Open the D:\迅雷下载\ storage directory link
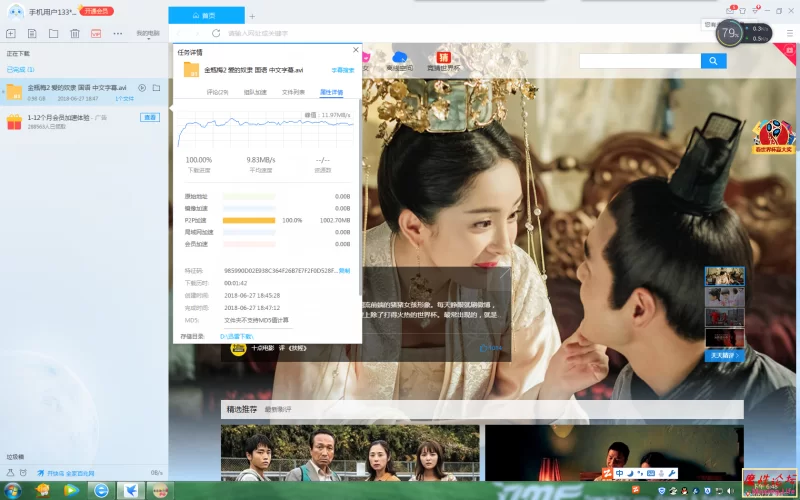The image size is (800, 500). (x=237, y=337)
